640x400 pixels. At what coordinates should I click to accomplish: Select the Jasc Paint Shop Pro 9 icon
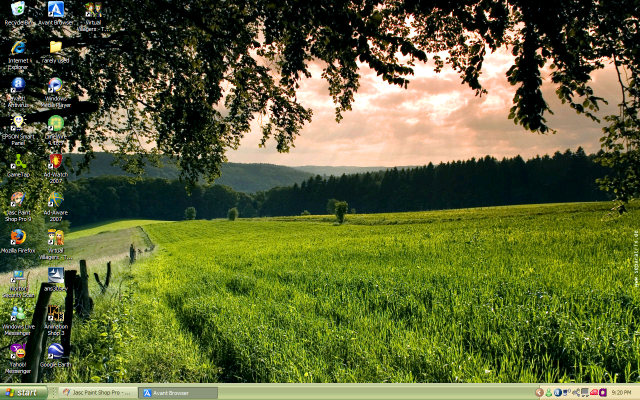pyautogui.click(x=18, y=199)
